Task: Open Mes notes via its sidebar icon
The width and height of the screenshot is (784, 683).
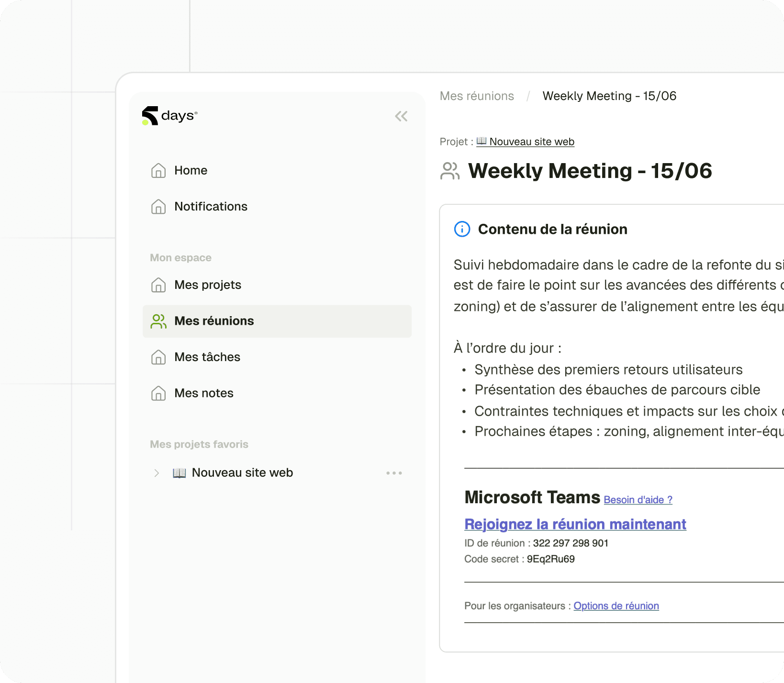Action: (x=158, y=393)
